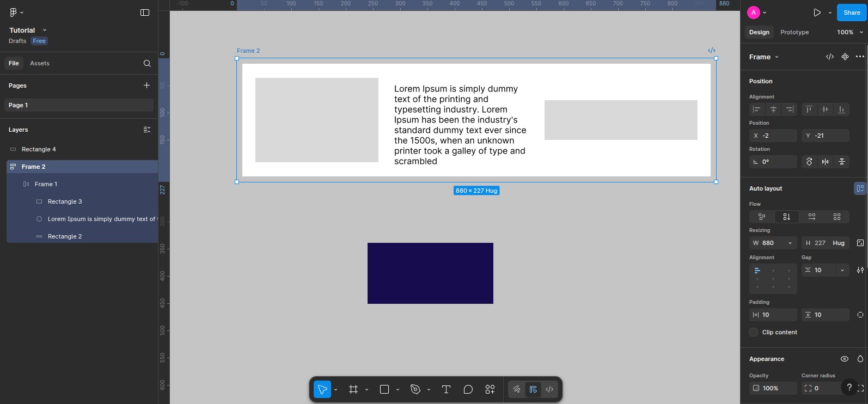Toggle individual padding icon

(860, 315)
